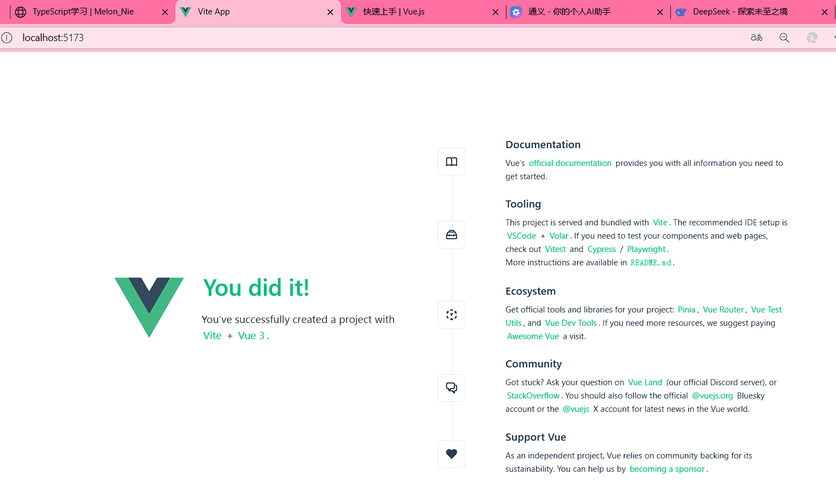
Task: Click the Ecosystem icon
Action: click(x=452, y=315)
